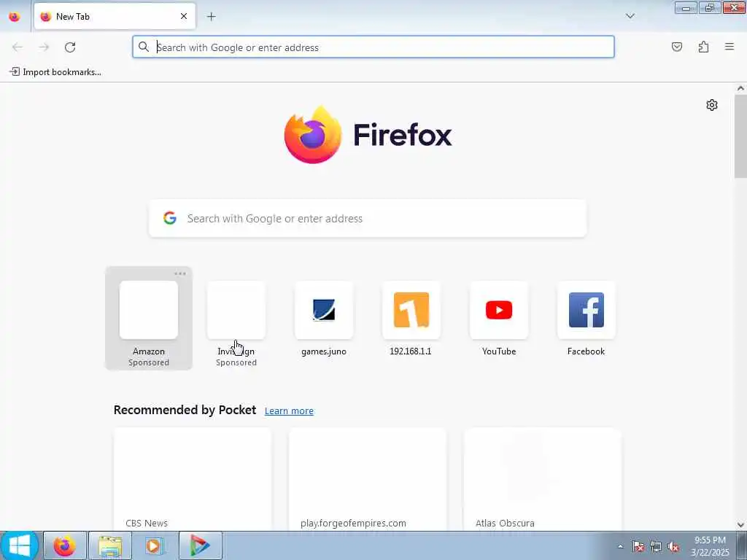Click Import bookmarks on bookmarks toolbar
The image size is (747, 560).
coord(55,72)
